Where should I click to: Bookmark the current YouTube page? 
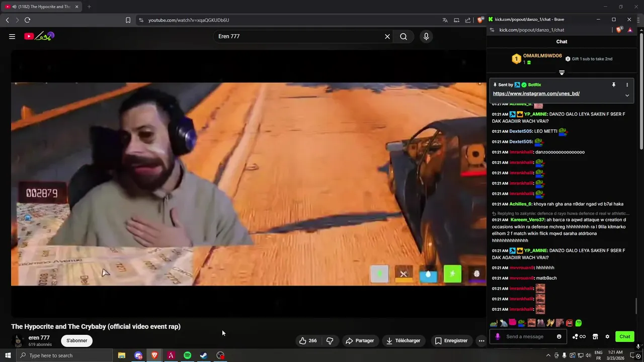[x=128, y=20]
